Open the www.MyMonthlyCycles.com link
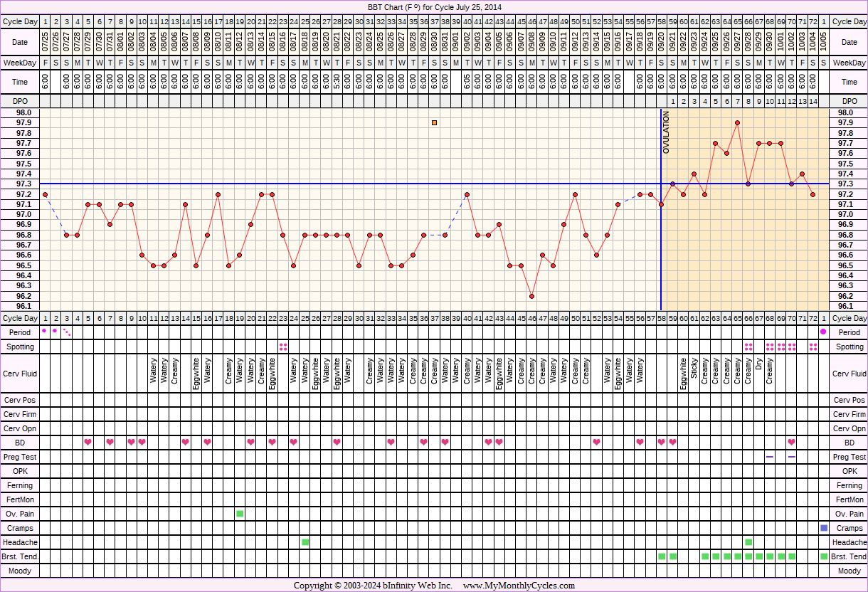 point(519,586)
